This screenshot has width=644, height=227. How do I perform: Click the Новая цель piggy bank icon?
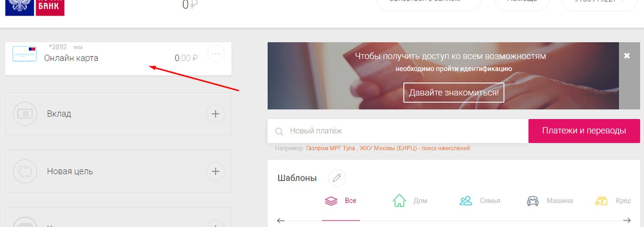coord(25,171)
